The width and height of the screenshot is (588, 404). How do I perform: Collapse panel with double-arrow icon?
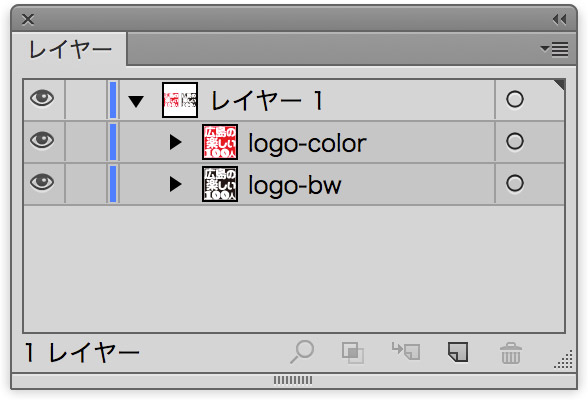pos(560,19)
